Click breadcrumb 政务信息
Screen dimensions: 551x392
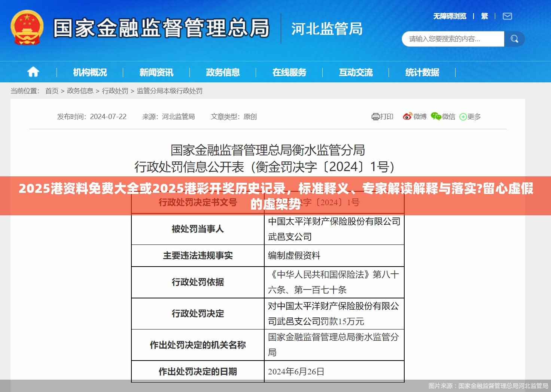coord(80,91)
